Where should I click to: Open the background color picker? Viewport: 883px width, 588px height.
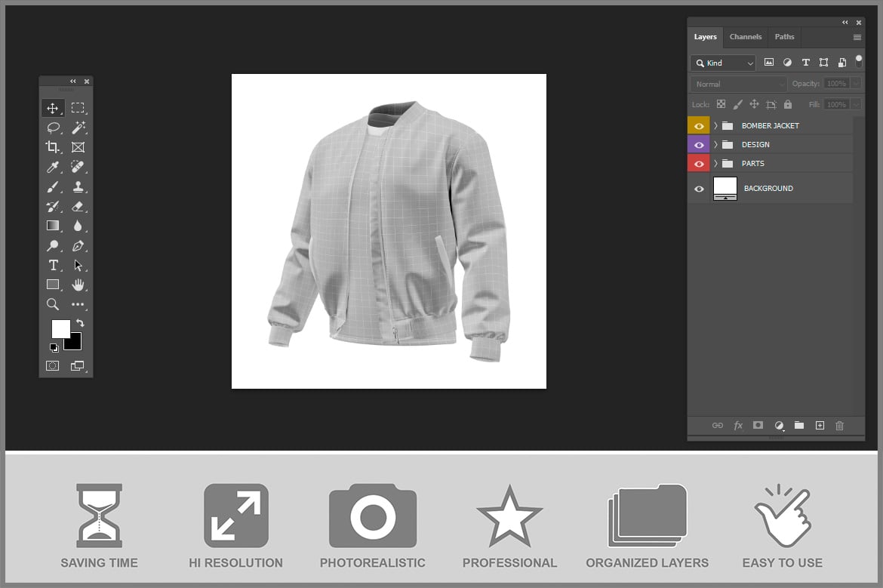[74, 343]
